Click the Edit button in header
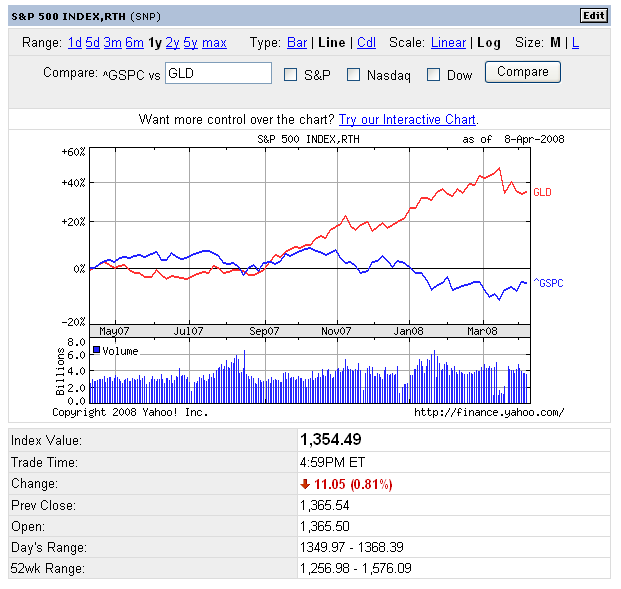Image resolution: width=621 pixels, height=589 pixels. (x=593, y=15)
